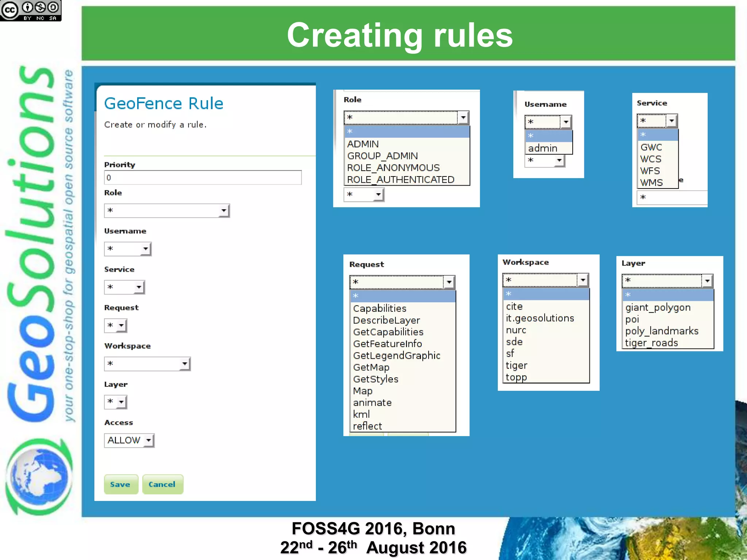
Task: Choose the highlighted asterisk in the Role list
Action: 407,131
